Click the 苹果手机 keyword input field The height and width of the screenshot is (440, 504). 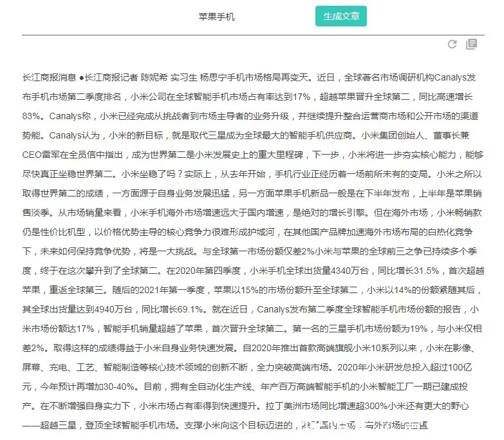coord(217,17)
